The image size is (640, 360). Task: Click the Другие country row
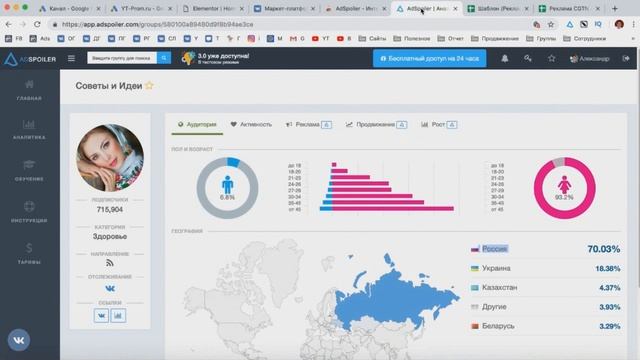click(x=545, y=307)
